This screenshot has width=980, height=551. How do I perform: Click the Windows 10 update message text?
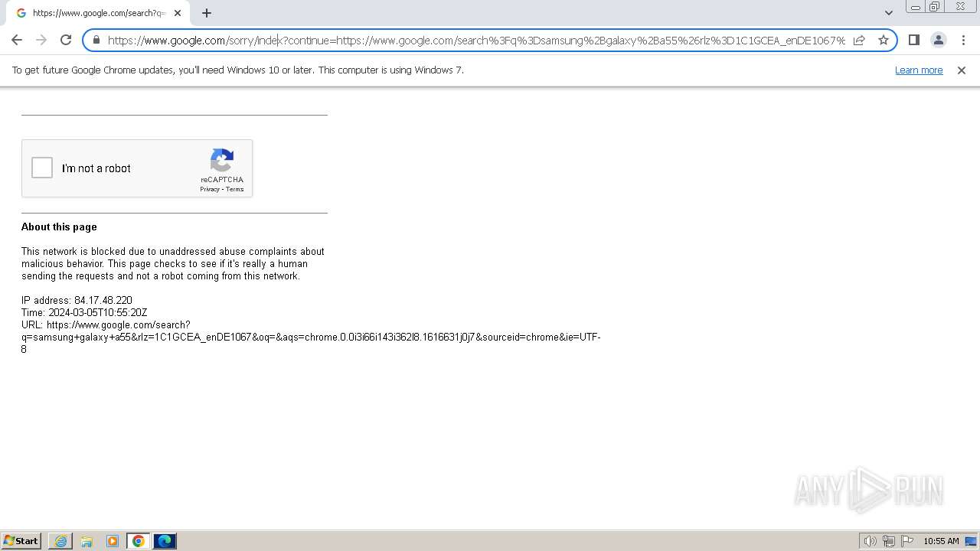pos(237,70)
